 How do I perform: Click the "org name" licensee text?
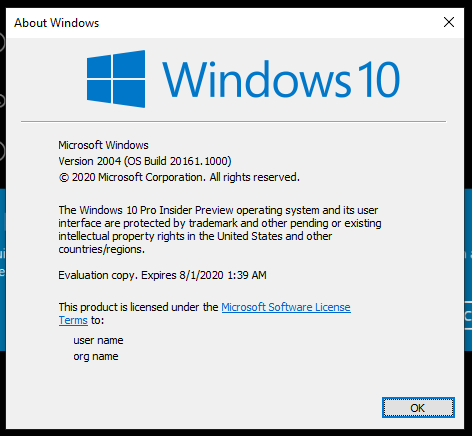point(96,356)
